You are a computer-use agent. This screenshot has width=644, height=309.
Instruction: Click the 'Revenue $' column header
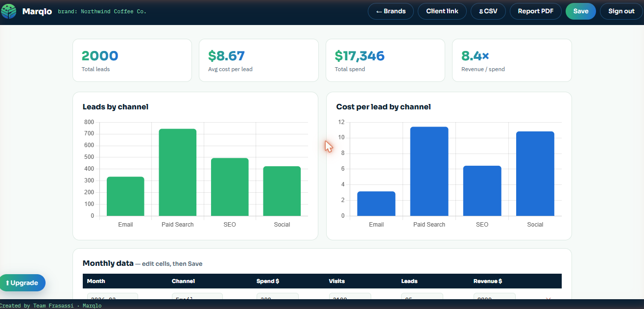[488, 281]
